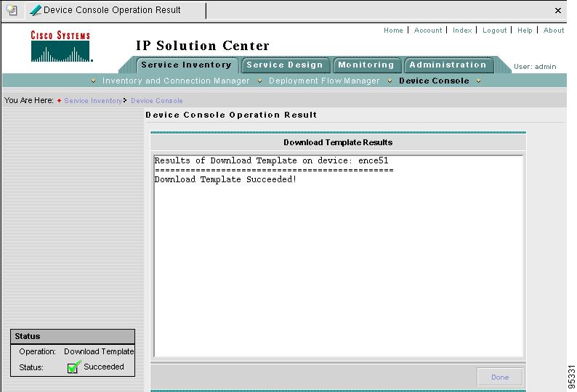The height and width of the screenshot is (392, 577).
Task: Switch to the Monitoring tab
Action: click(366, 65)
